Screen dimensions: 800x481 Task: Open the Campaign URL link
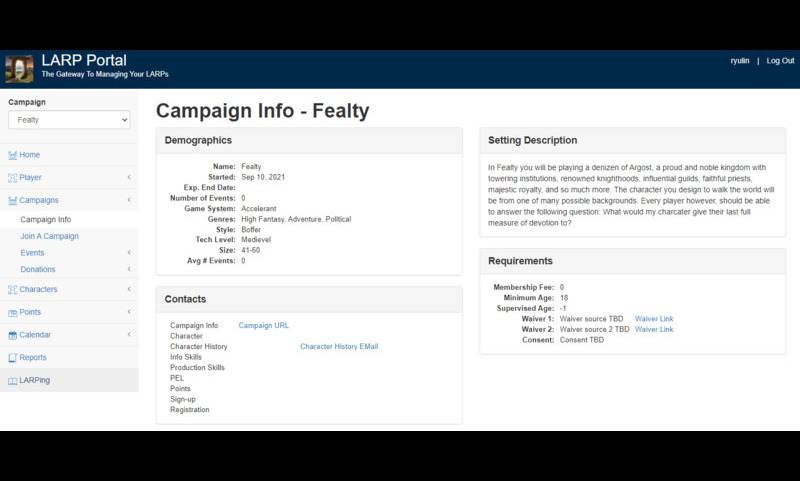(263, 325)
